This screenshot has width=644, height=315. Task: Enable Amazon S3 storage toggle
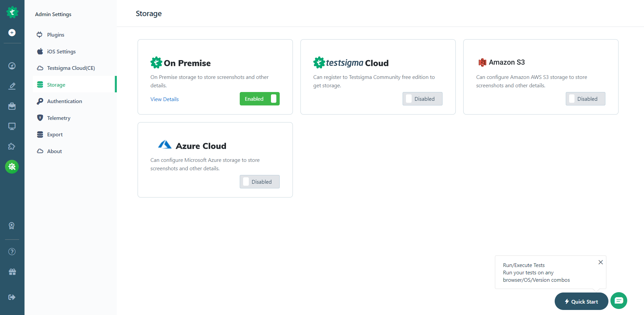point(585,99)
